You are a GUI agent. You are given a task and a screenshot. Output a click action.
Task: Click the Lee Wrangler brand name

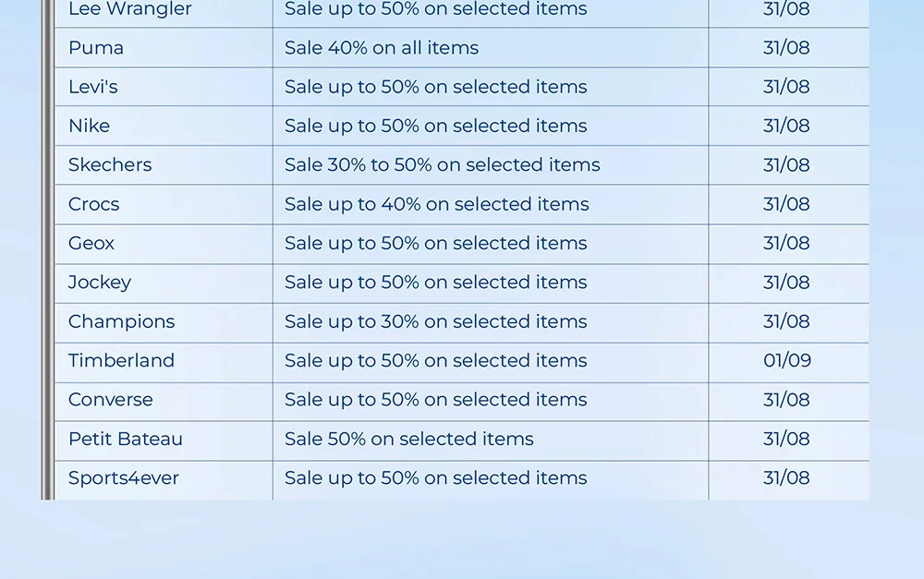click(x=130, y=9)
